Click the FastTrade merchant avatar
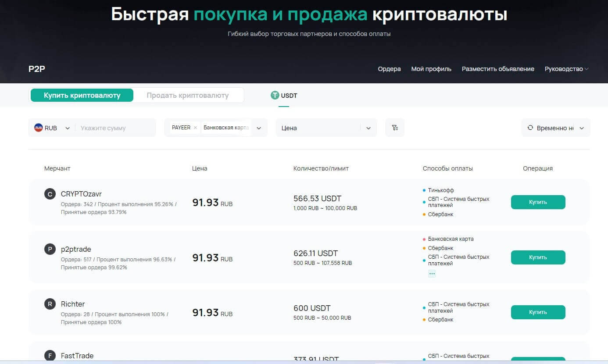 click(x=50, y=355)
